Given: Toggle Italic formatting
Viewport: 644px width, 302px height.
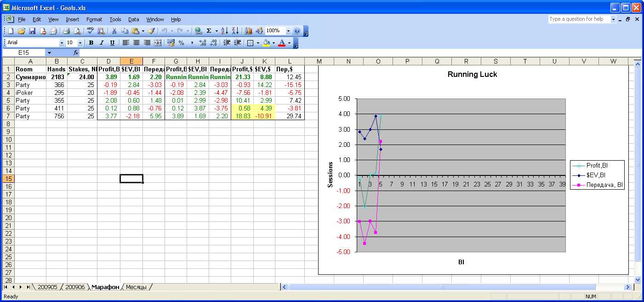Looking at the screenshot, I should click(102, 43).
